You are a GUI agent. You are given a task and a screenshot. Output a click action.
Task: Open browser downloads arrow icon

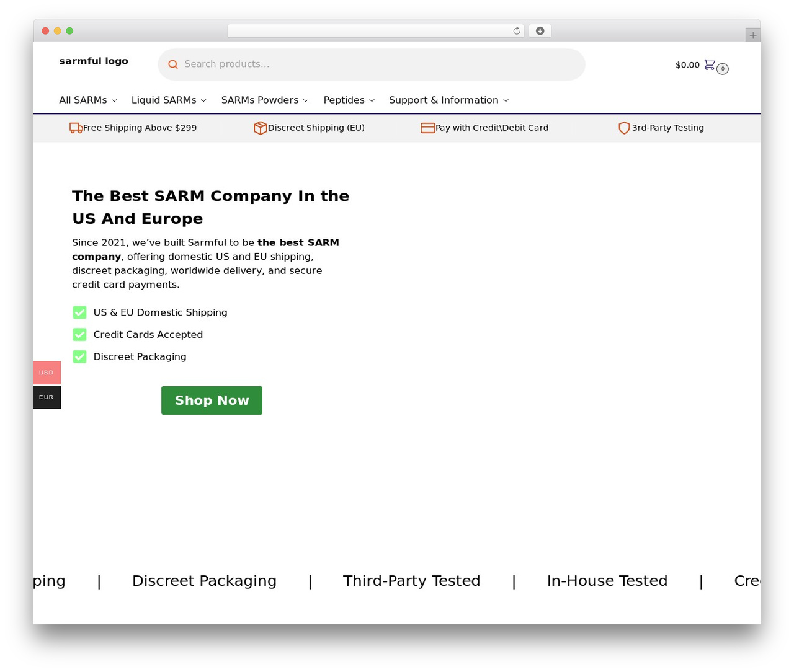tap(540, 31)
